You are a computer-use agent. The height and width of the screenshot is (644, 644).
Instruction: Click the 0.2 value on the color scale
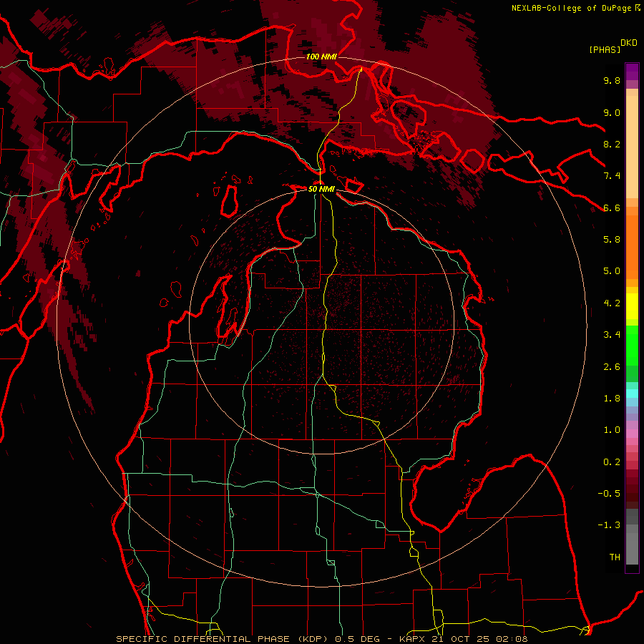point(612,462)
